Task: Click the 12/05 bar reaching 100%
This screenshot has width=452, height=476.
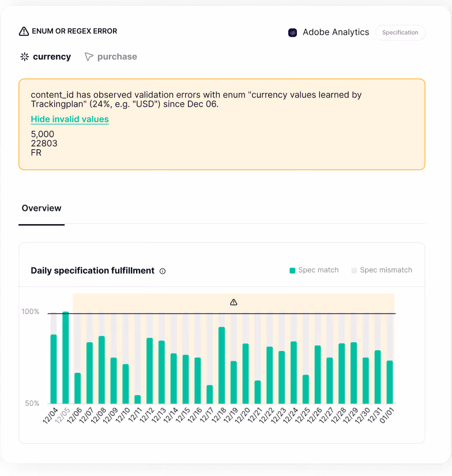Action: pyautogui.click(x=66, y=358)
